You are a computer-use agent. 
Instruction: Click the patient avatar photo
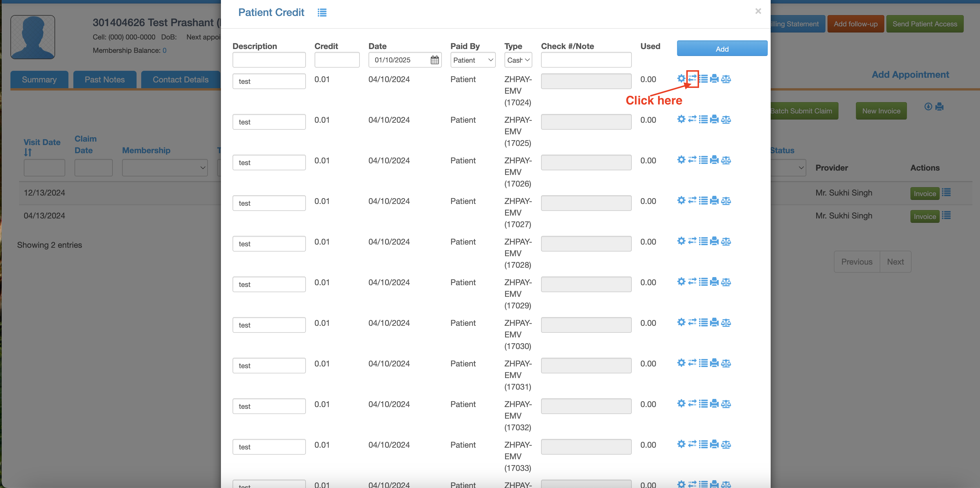(33, 37)
